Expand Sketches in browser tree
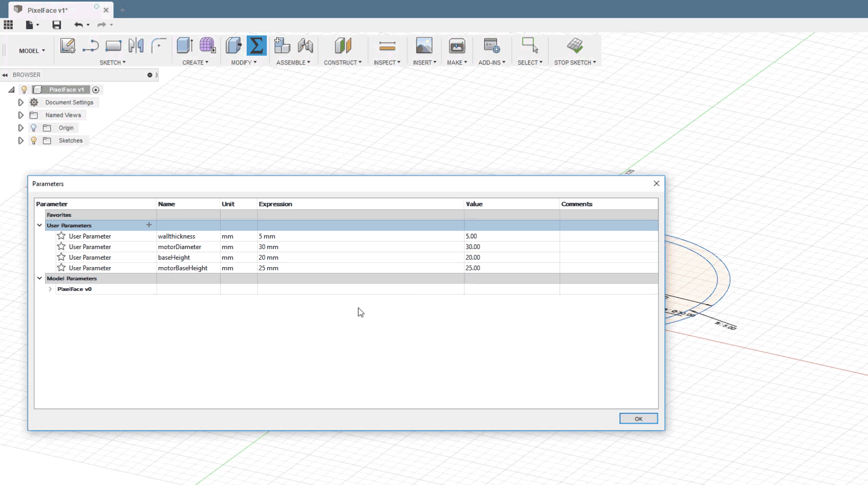 coord(21,140)
